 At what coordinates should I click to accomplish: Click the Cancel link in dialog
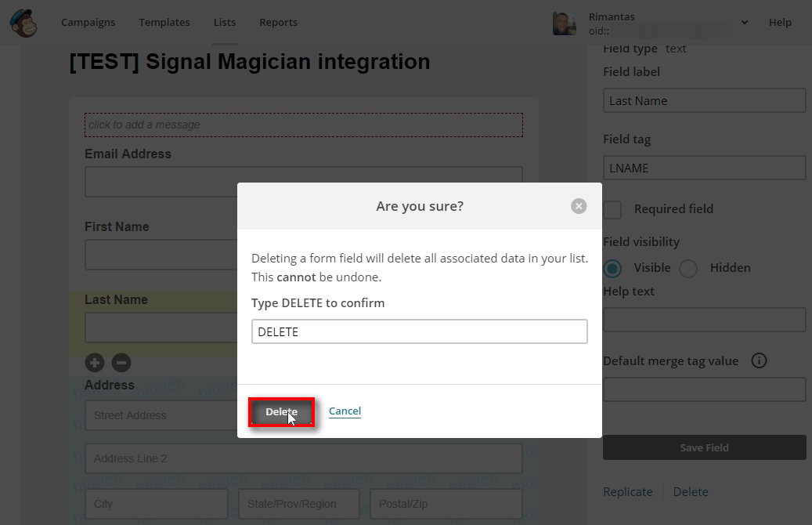(x=345, y=411)
